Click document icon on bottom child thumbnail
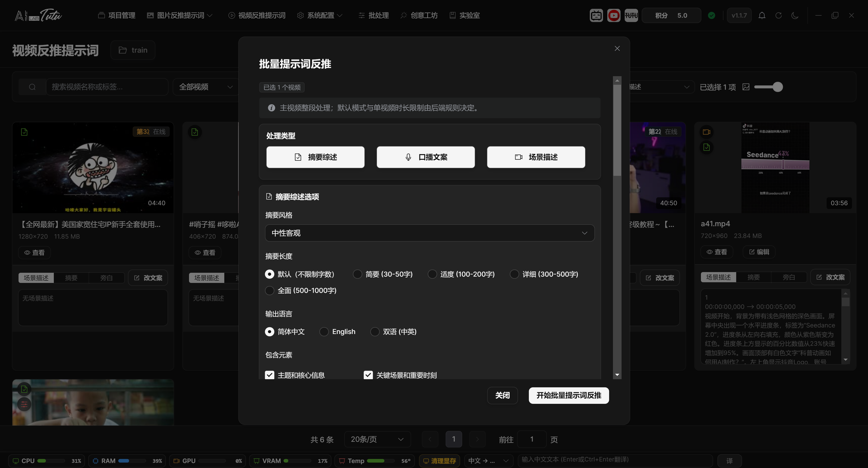The width and height of the screenshot is (868, 468). (24, 389)
